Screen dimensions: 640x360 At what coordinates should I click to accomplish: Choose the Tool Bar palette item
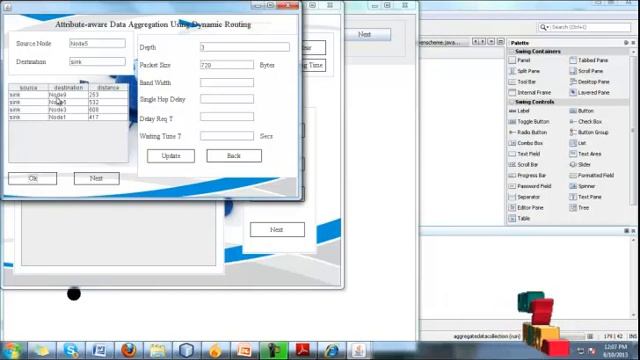click(x=522, y=82)
